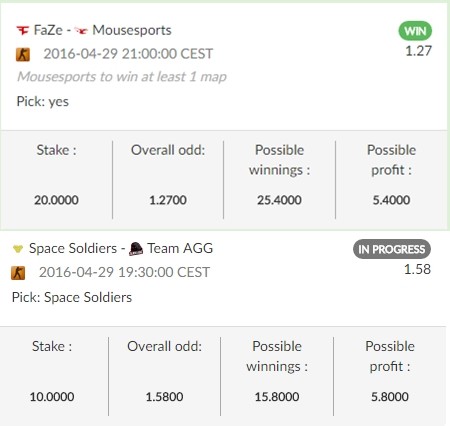
Task: Open the FaZe team name link
Action: [48, 30]
